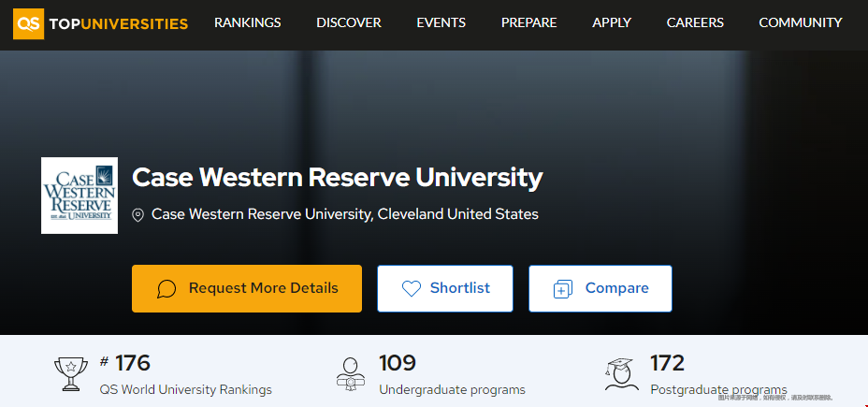Add university to Shortlist
868x407 pixels.
[x=445, y=288]
